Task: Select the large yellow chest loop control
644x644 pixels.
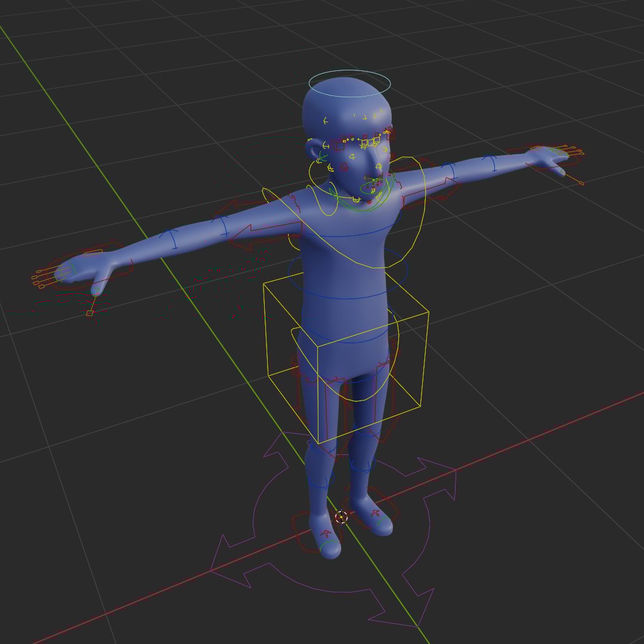Action: 345,212
